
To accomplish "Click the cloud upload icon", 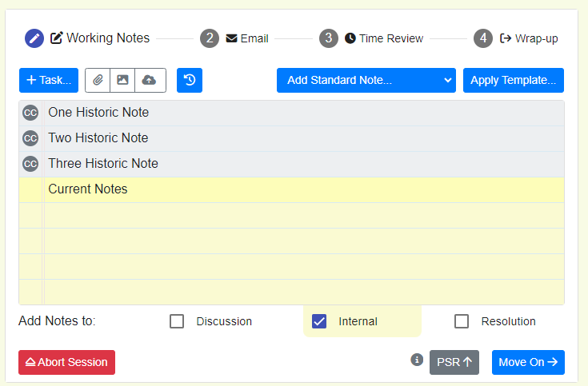I will [149, 80].
